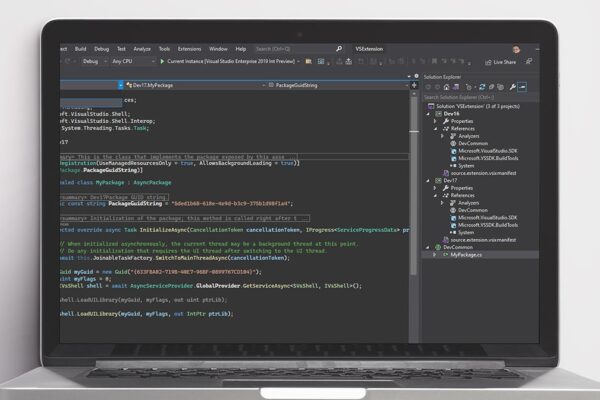Select source.extension.vsixmanifest under Dev16
This screenshot has height=400, width=600.
click(483, 173)
